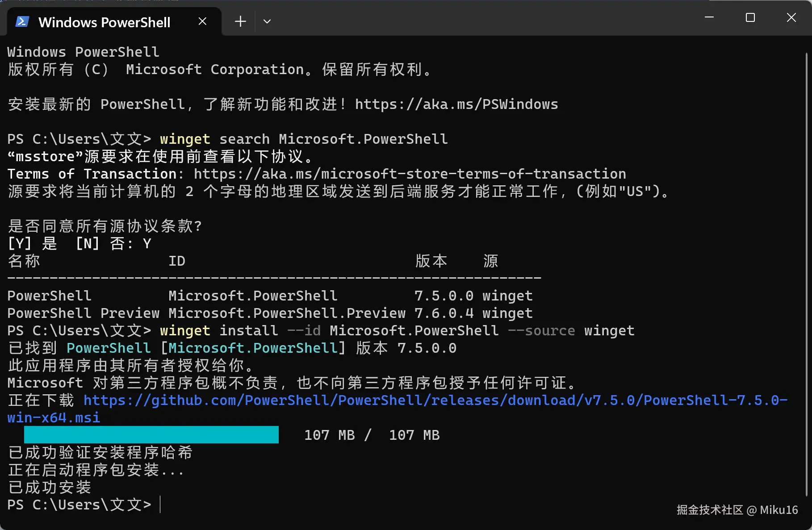Click the PowerShell icon on the tab
Image resolution: width=812 pixels, height=530 pixels.
[x=22, y=21]
